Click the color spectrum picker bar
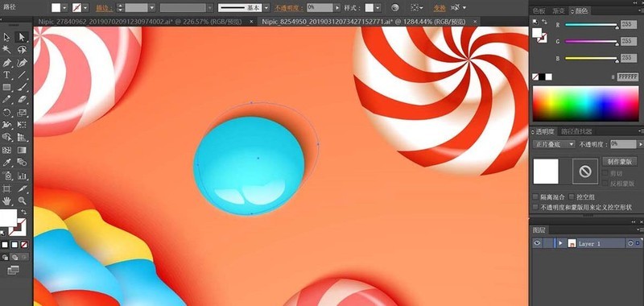 tap(586, 104)
